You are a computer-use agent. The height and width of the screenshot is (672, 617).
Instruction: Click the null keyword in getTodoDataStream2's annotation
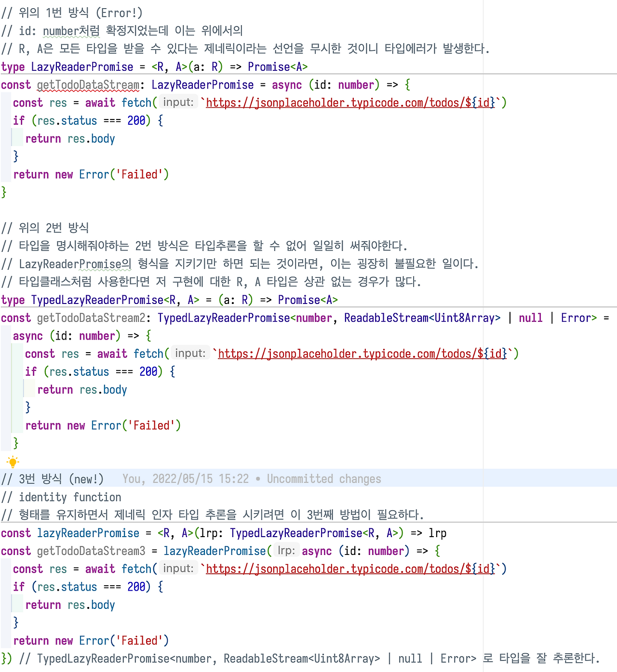[530, 318]
